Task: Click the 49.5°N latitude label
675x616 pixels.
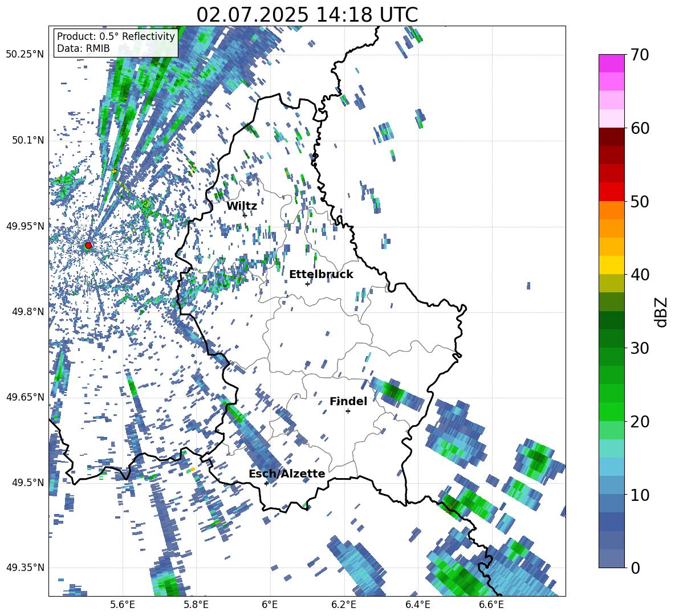Action: [27, 482]
